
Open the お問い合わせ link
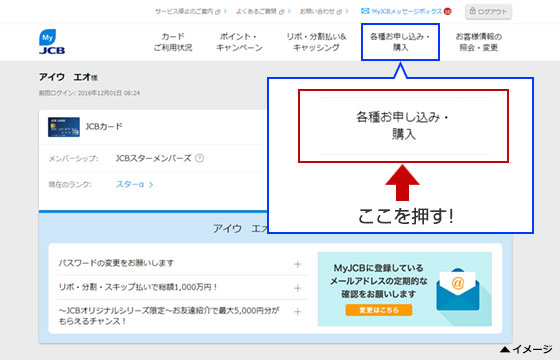click(320, 11)
